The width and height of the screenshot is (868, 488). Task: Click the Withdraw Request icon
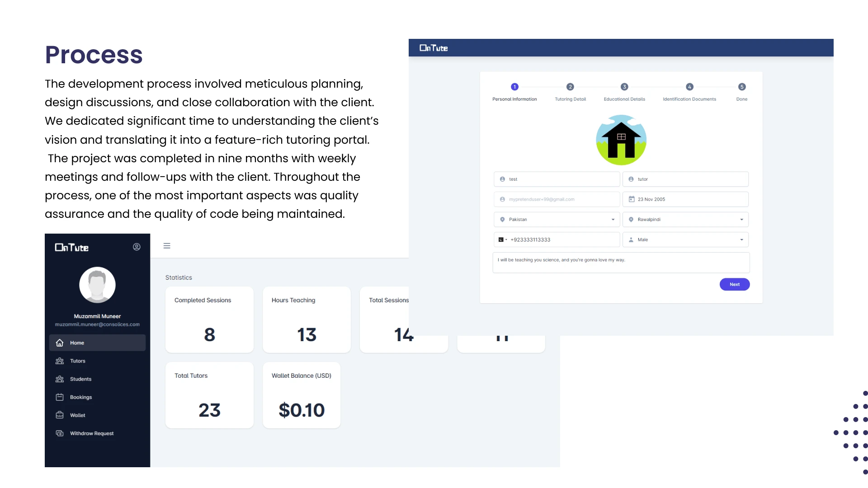[60, 433]
